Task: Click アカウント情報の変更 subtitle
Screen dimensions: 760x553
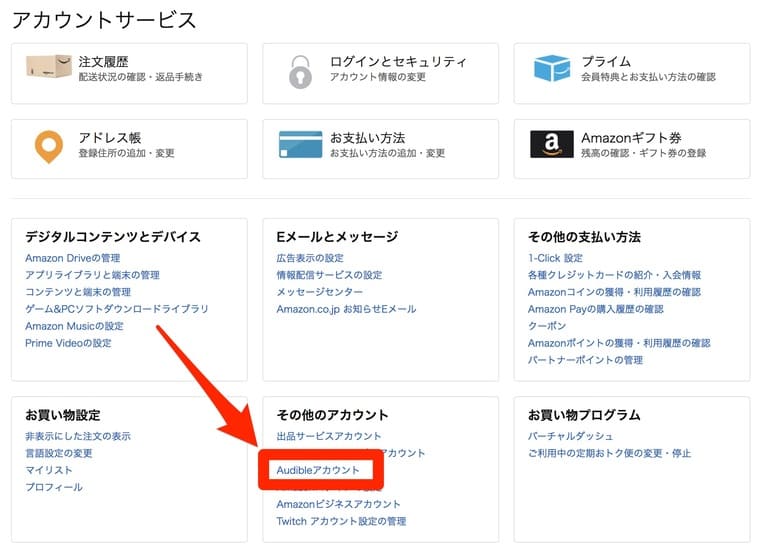Action: tap(378, 77)
